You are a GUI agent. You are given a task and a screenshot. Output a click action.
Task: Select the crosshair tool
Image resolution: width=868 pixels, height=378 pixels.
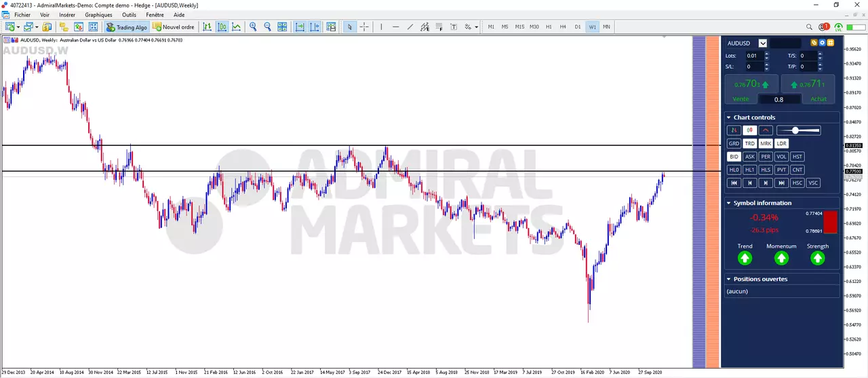pos(364,27)
